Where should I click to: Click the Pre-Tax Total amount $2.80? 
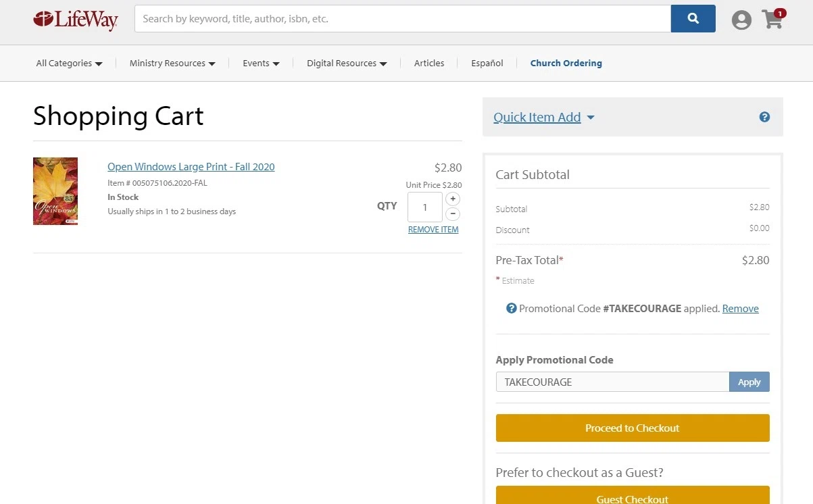pyautogui.click(x=756, y=260)
